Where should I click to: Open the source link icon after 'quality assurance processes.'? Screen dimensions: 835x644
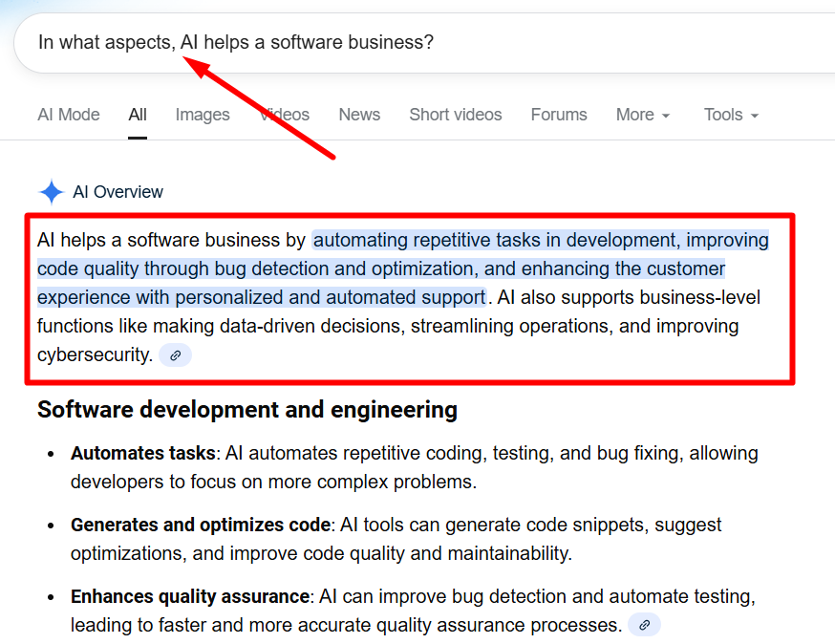645,625
